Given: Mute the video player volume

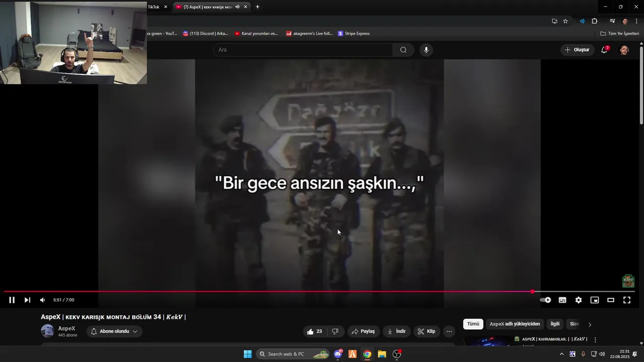Looking at the screenshot, I should tap(42, 300).
